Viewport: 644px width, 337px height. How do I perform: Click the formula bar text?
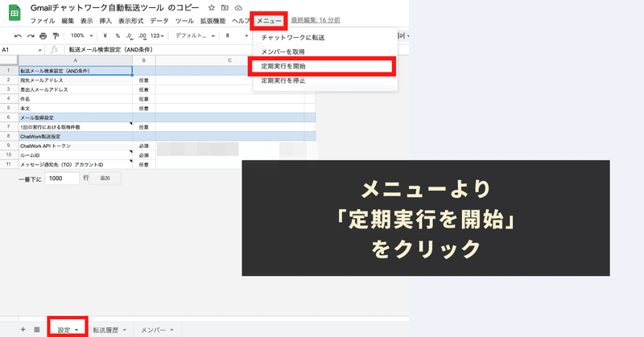click(x=111, y=50)
